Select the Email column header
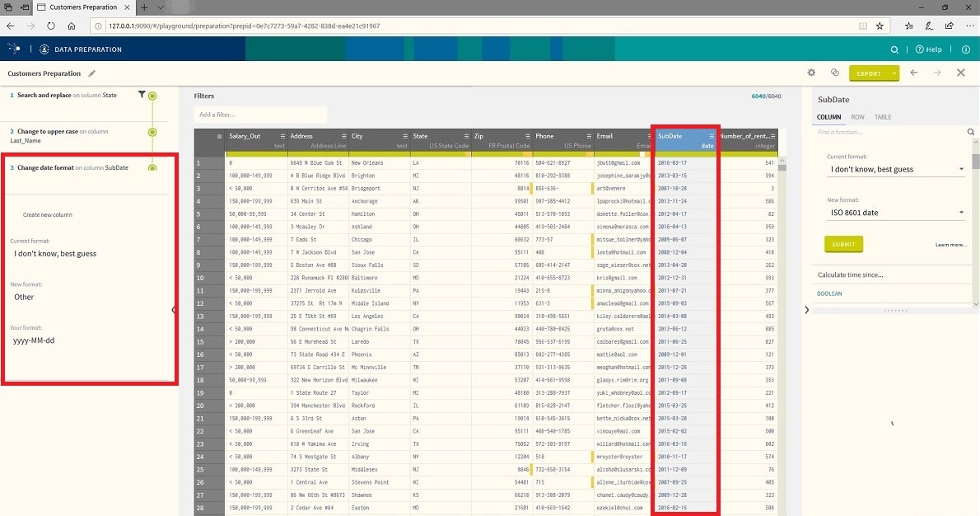Viewport: 980px width, 516px height. pyautogui.click(x=623, y=141)
